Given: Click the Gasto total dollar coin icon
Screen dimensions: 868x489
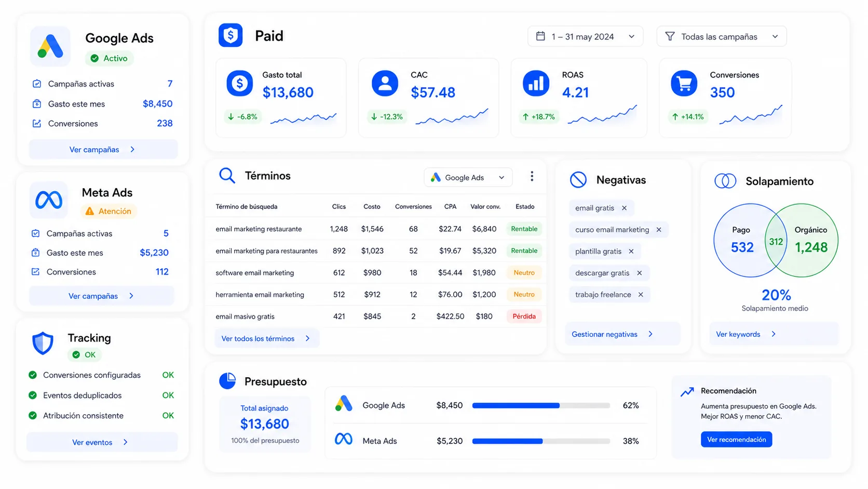Looking at the screenshot, I should [239, 83].
